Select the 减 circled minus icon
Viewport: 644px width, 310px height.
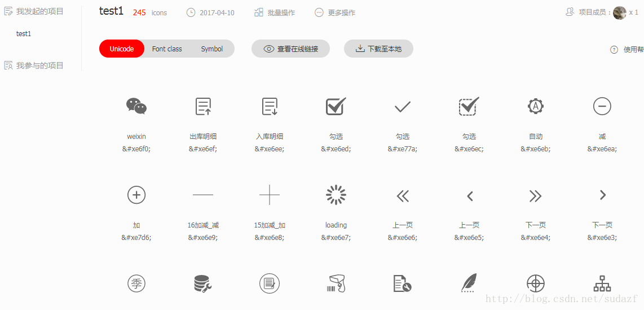tap(602, 107)
